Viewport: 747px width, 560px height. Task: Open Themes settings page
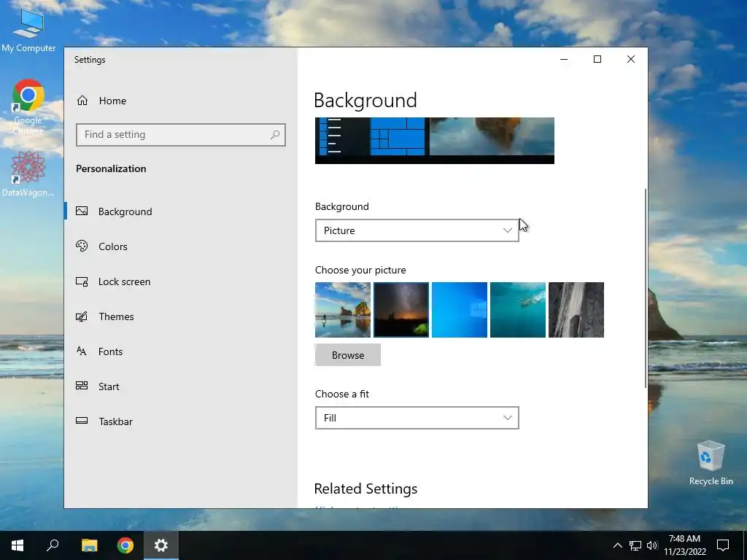[x=181, y=316]
